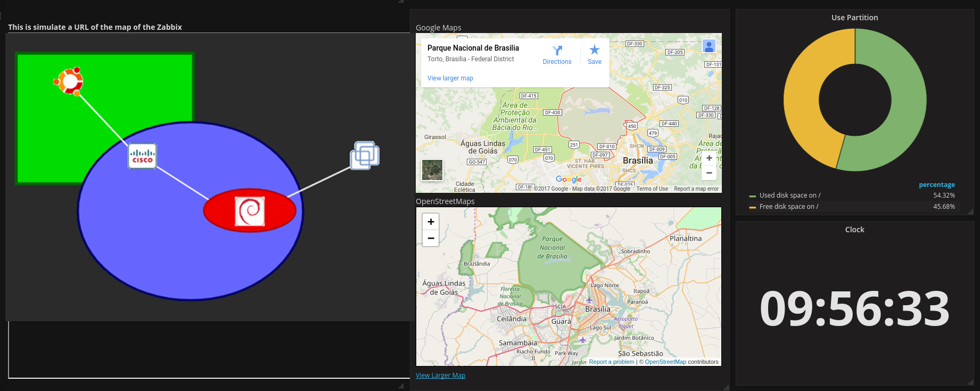
Task: Open the Google Maps panel title menu
Action: [x=439, y=28]
